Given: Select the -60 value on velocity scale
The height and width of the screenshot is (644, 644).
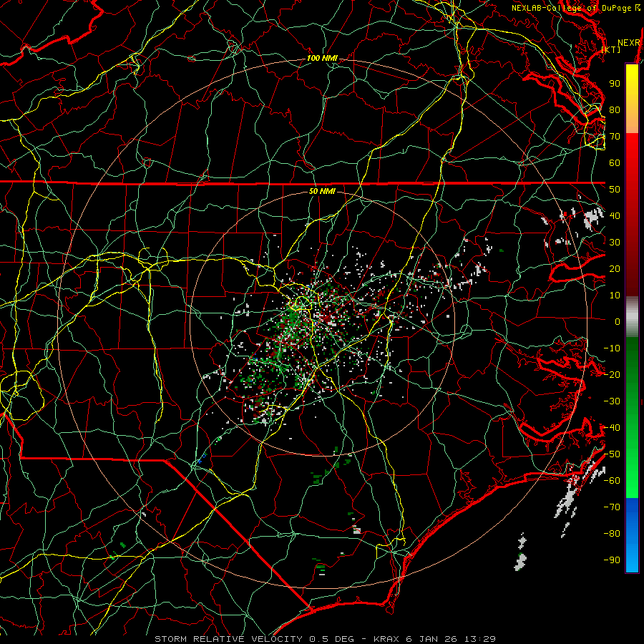Looking at the screenshot, I should click(x=612, y=481).
